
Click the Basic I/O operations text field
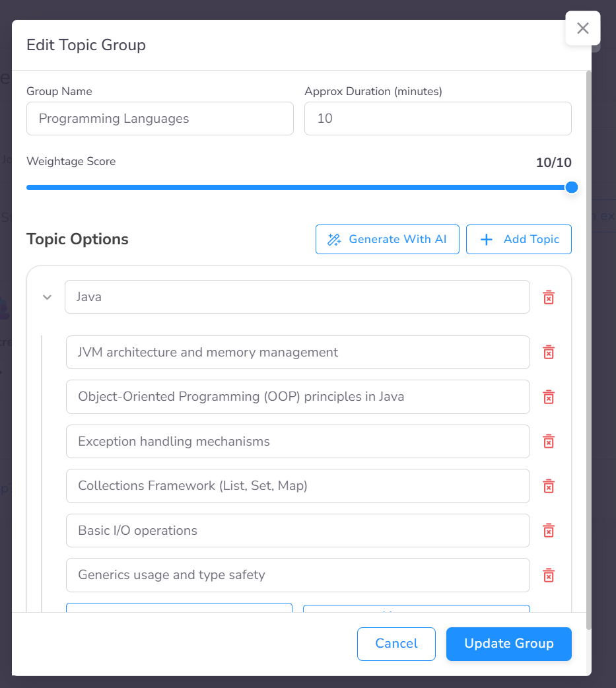click(x=297, y=530)
